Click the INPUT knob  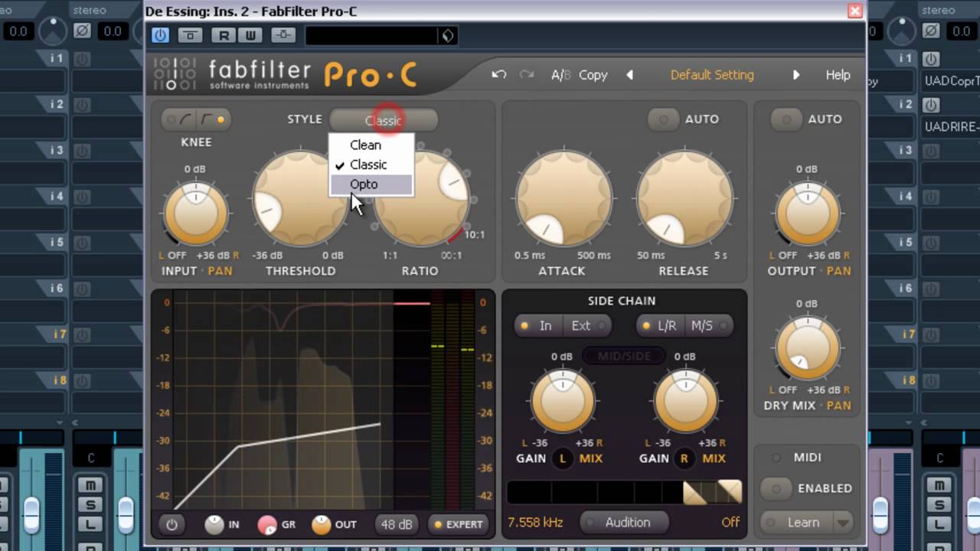coord(196,214)
